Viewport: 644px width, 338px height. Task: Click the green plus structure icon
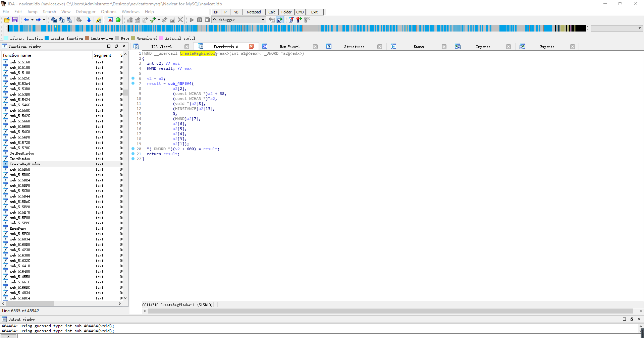pyautogui.click(x=153, y=20)
